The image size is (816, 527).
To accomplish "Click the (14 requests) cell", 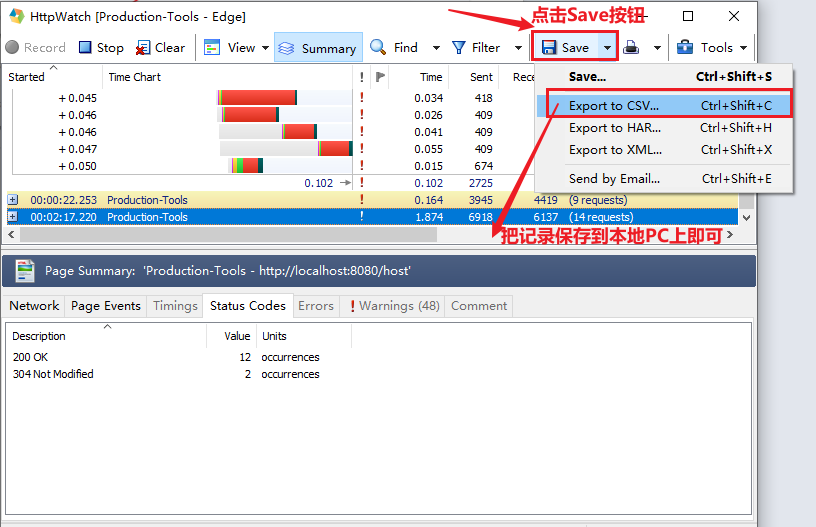I will click(x=601, y=217).
